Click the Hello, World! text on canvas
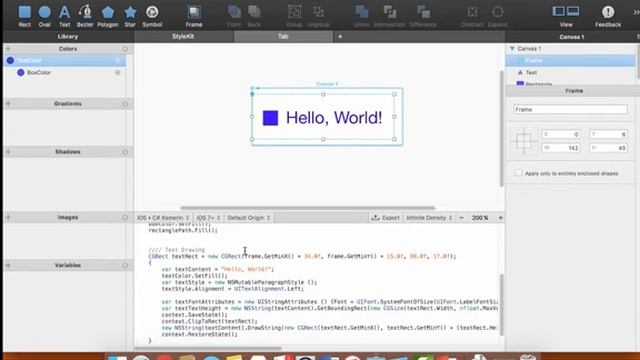 click(334, 118)
